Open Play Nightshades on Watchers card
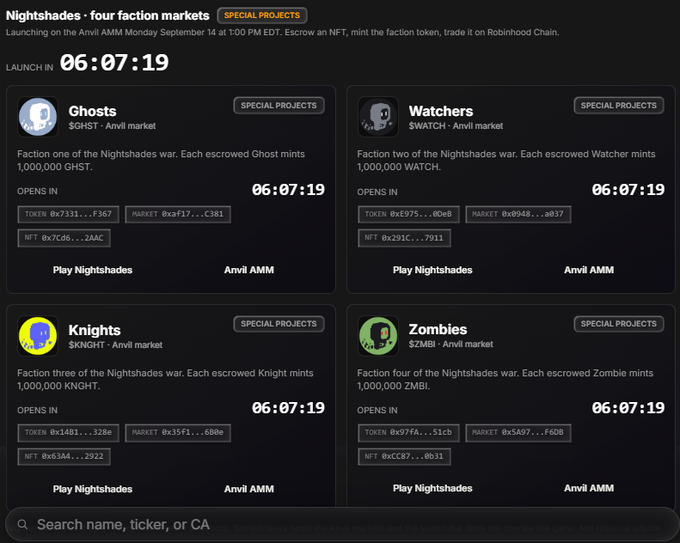Image resolution: width=680 pixels, height=543 pixels. [432, 270]
